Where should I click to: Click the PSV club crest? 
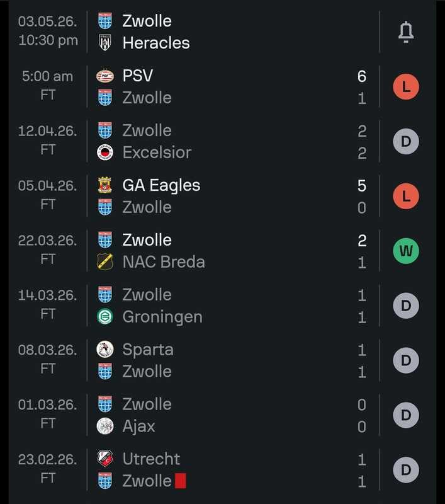104,76
